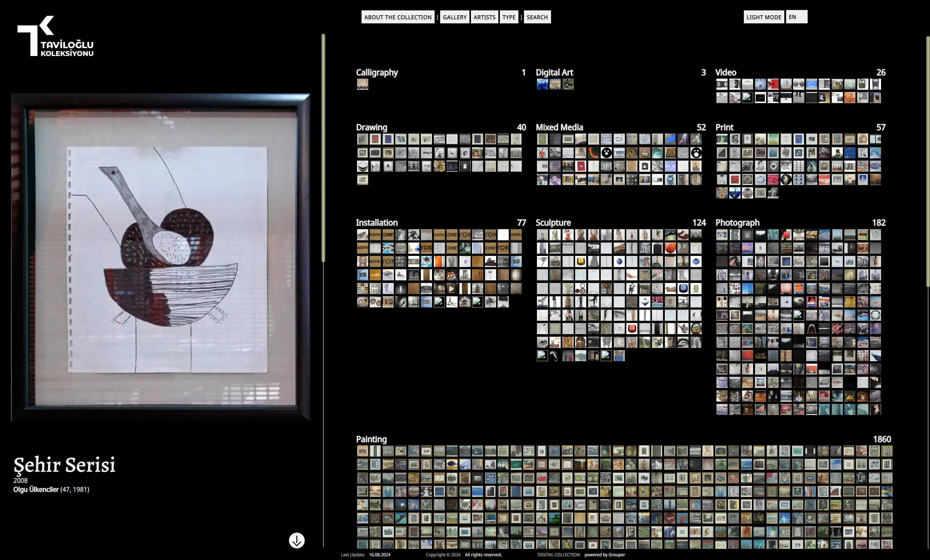Click the left panel vertical scrollbar
The width and height of the screenshot is (930, 560).
[323, 148]
